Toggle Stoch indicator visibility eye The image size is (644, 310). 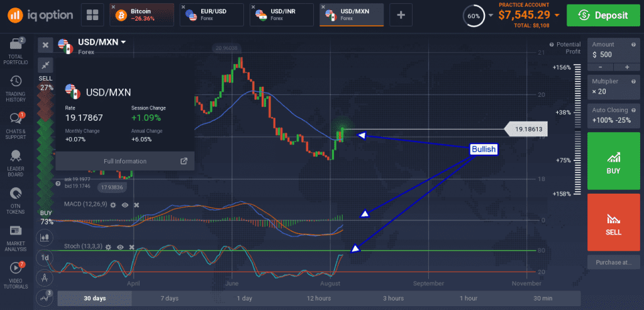(120, 247)
